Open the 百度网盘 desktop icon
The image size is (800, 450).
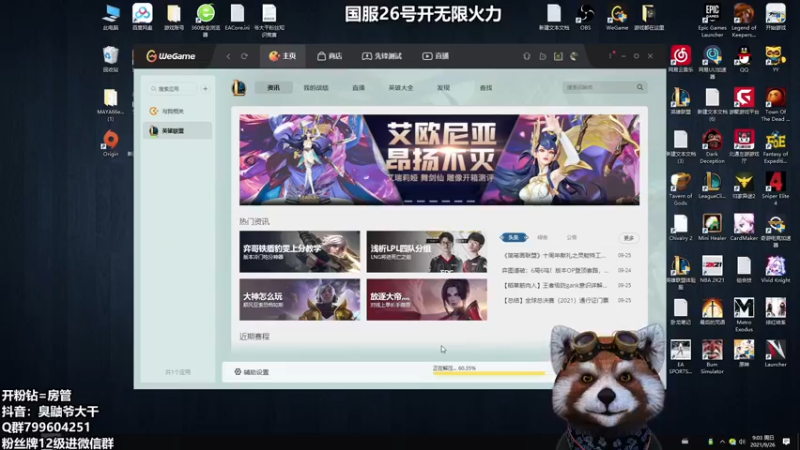tap(142, 17)
